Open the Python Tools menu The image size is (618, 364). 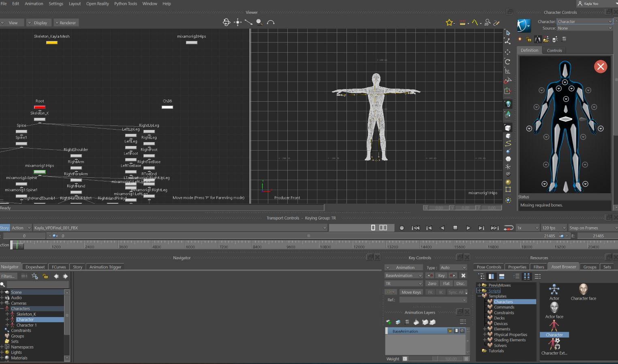click(x=125, y=4)
